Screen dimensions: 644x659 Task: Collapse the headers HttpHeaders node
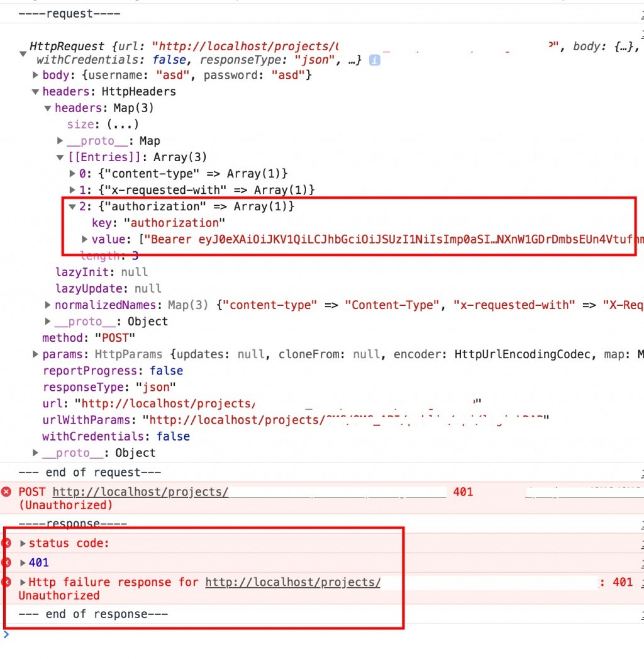35,91
